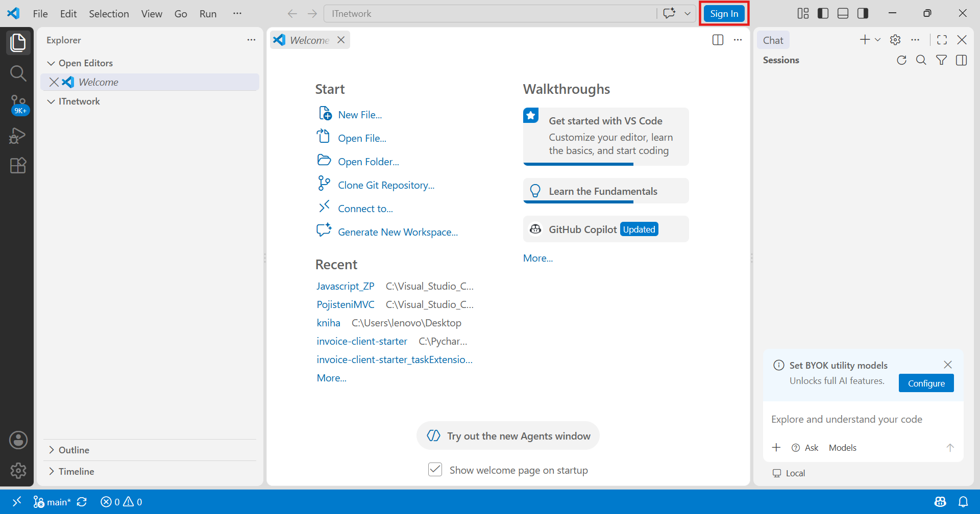
Task: Open chat dropdown arrow in title bar
Action: 688,13
